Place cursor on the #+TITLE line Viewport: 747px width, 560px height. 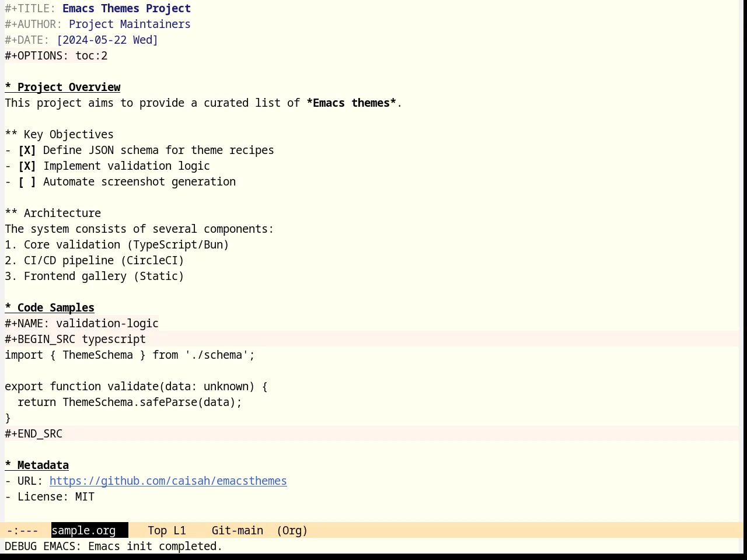coord(98,9)
